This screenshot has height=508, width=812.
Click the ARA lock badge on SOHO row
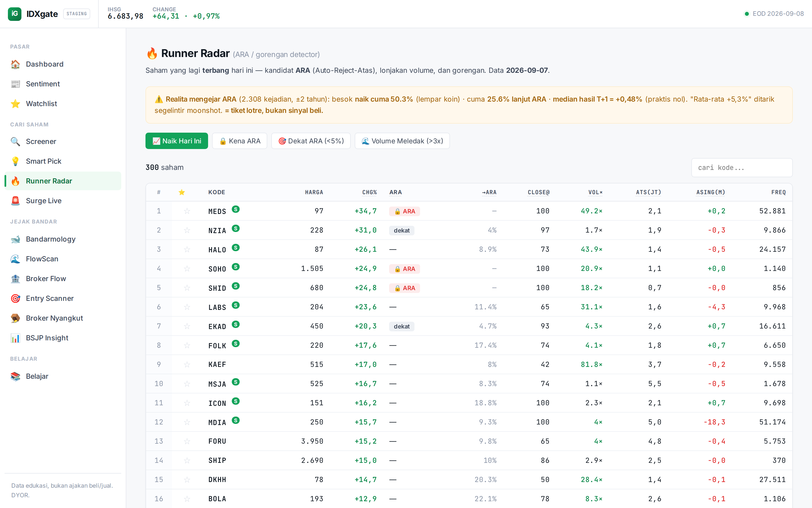[404, 269]
